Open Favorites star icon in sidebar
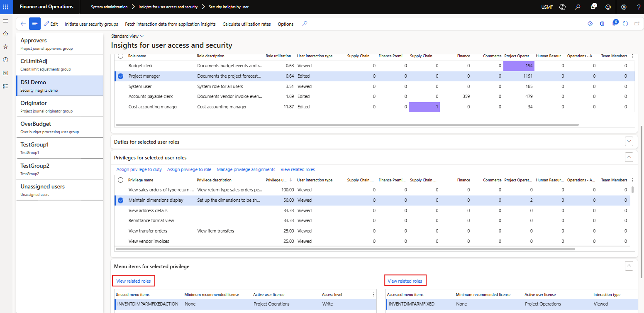Viewport: 644px width, 313px height. (x=5, y=46)
